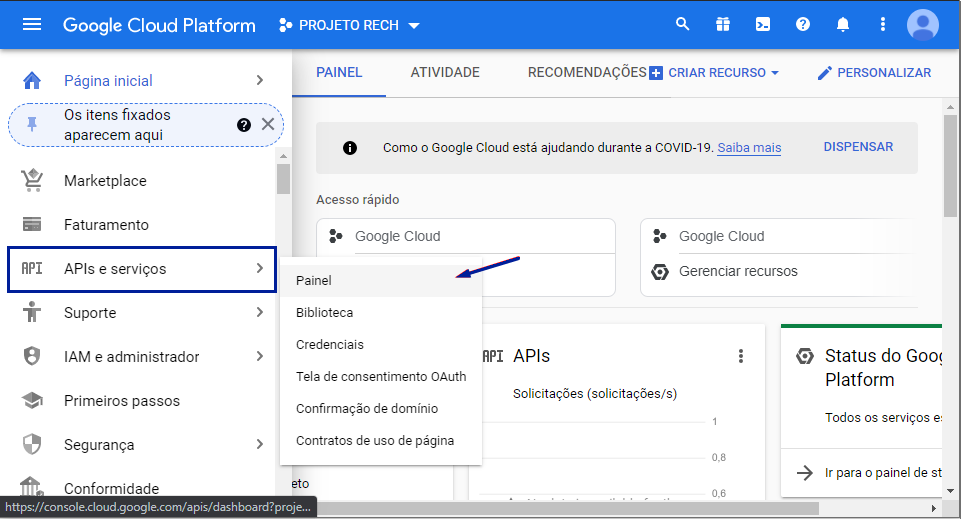Screen dimensions: 961x519
Task: Activate Cloud Shell terminal icon
Action: pos(763,24)
